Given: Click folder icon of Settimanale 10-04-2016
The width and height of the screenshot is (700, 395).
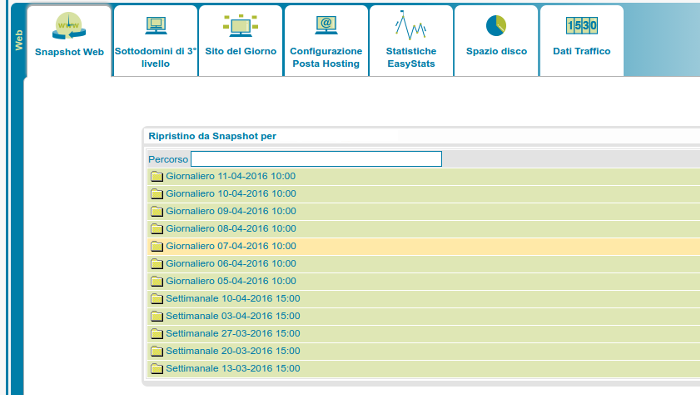Looking at the screenshot, I should [x=157, y=299].
